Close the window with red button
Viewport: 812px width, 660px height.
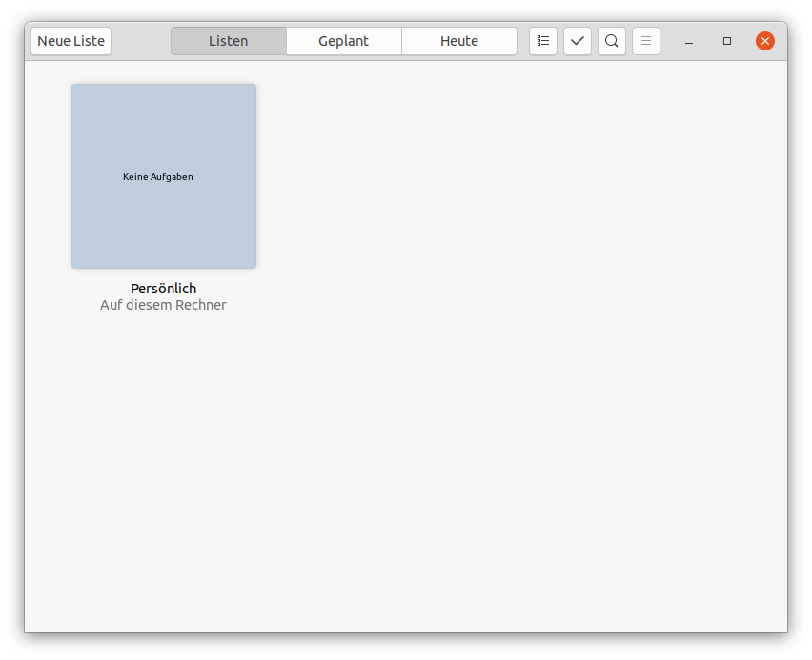click(x=765, y=41)
